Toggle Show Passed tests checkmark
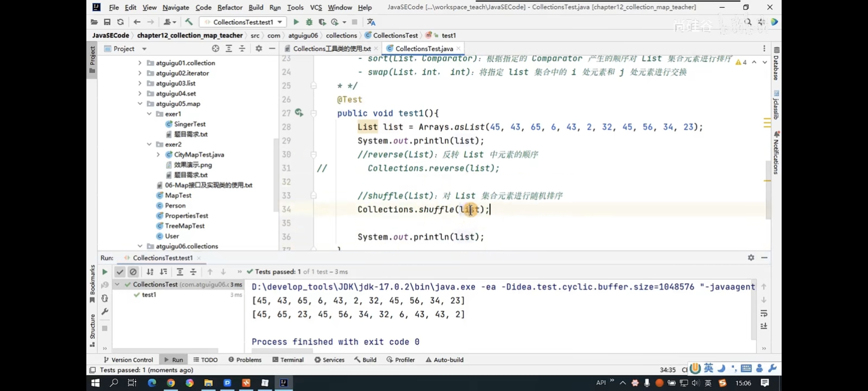The width and height of the screenshot is (868, 391). click(x=120, y=272)
